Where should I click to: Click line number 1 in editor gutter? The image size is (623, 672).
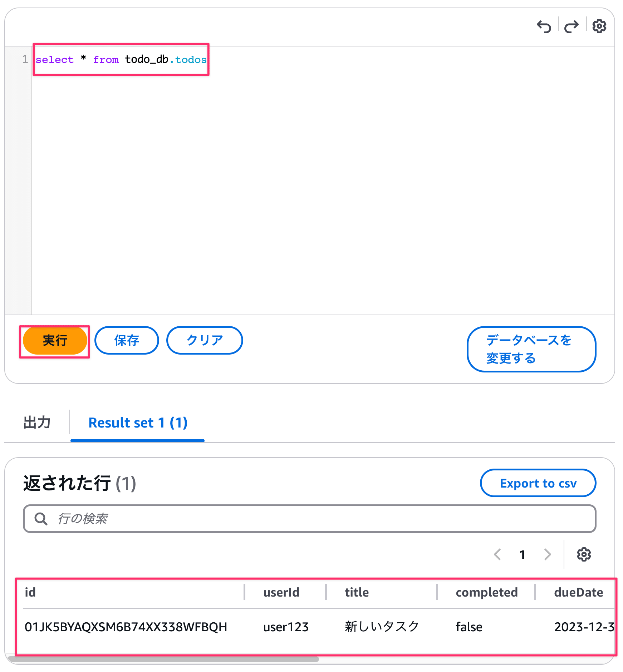pyautogui.click(x=25, y=59)
